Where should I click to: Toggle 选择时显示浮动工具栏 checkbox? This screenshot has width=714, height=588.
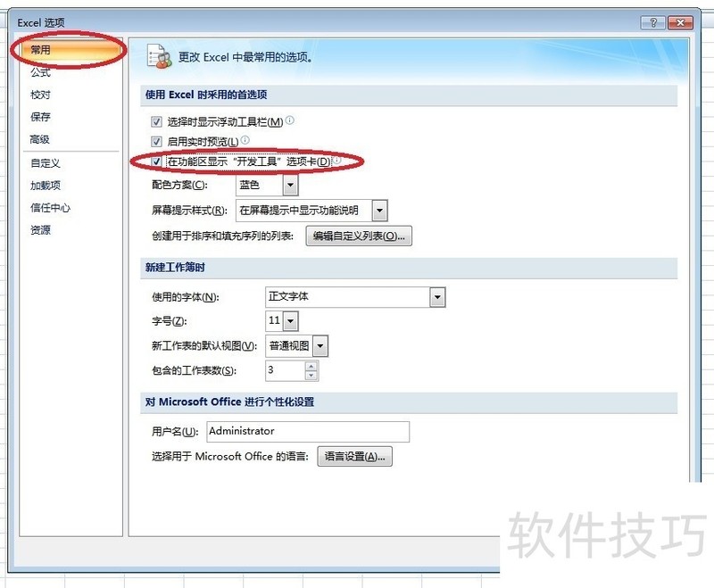pyautogui.click(x=156, y=121)
